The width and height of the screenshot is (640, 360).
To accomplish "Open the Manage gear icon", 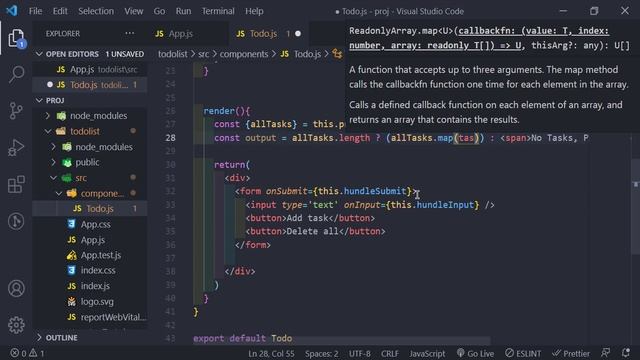I will coord(16,325).
